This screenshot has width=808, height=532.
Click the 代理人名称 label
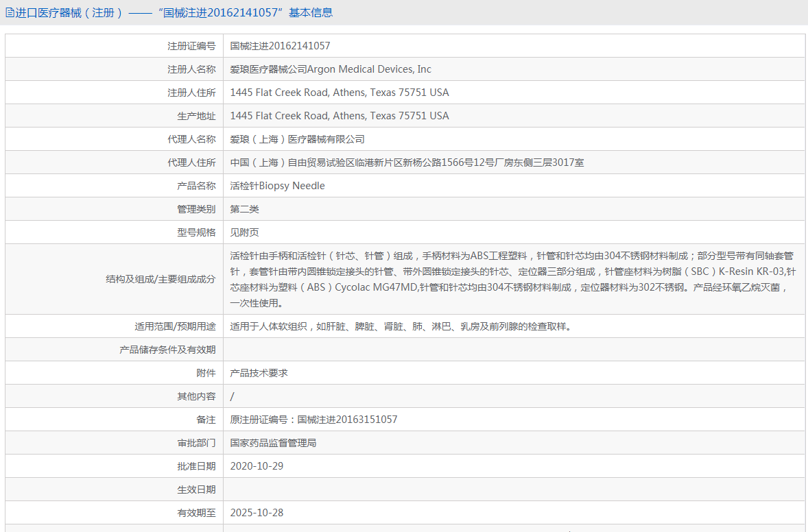(x=191, y=139)
